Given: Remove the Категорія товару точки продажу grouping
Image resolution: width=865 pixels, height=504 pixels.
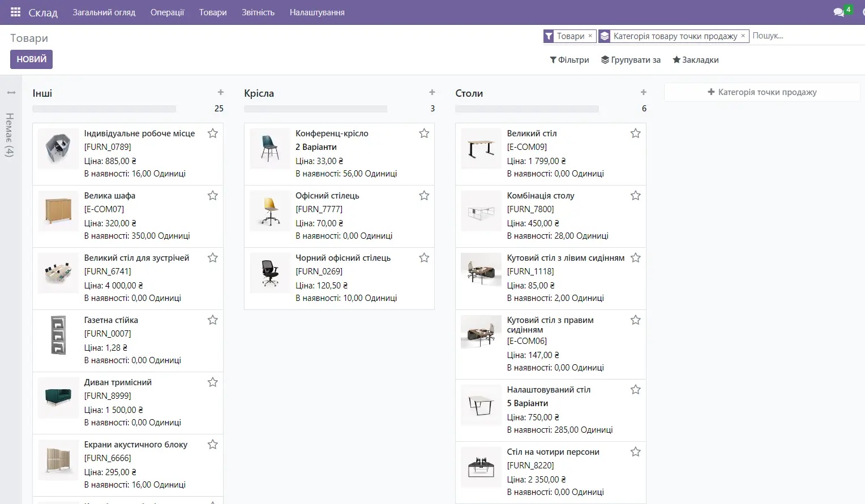Looking at the screenshot, I should pyautogui.click(x=743, y=36).
